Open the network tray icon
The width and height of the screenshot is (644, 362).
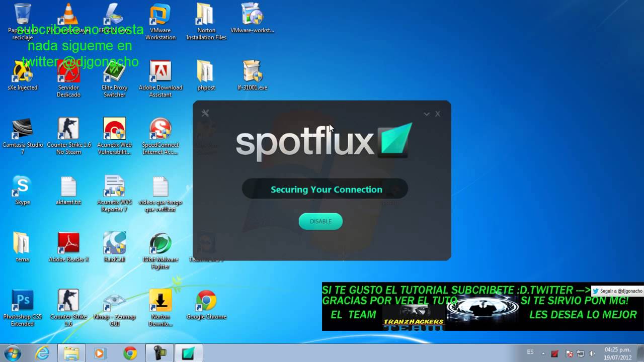tap(580, 353)
